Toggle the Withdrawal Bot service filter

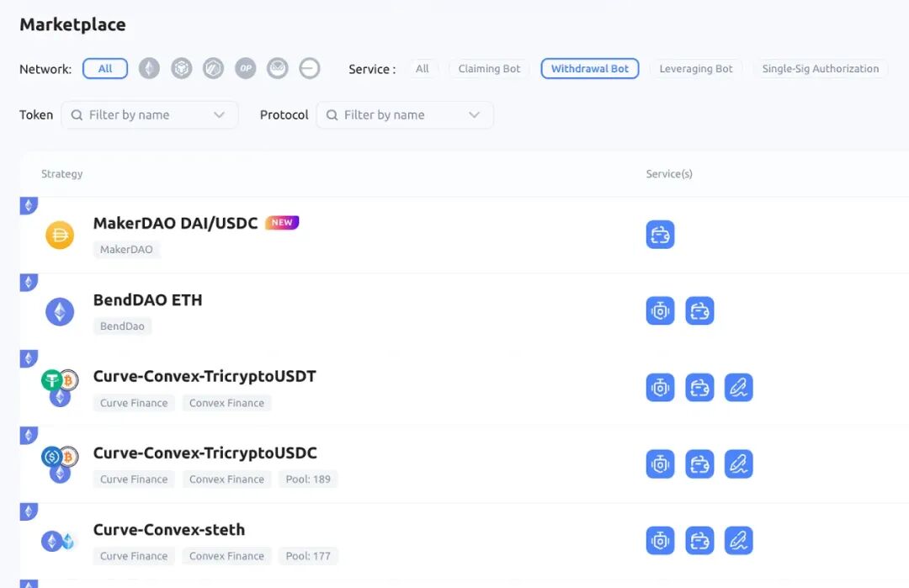click(589, 68)
